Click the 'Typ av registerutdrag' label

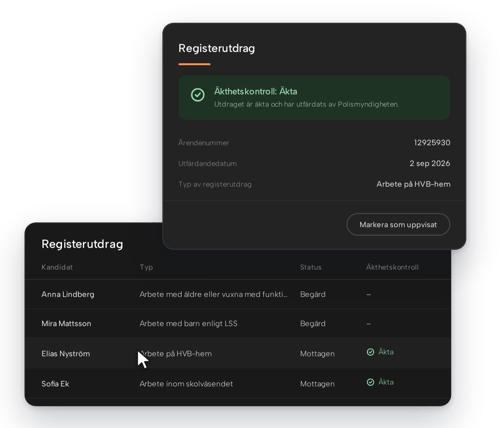click(x=215, y=184)
